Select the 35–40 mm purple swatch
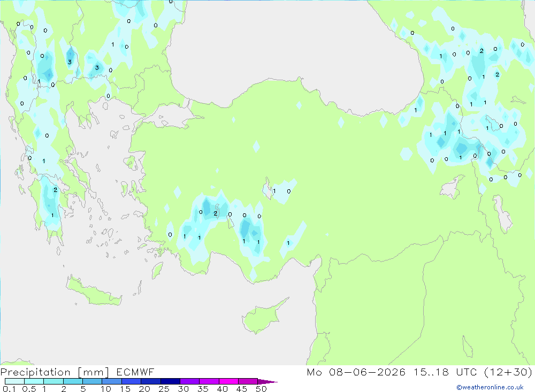 coord(209,381)
